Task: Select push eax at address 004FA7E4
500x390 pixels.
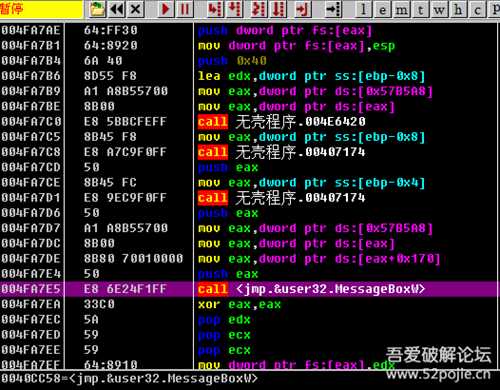Action: pyautogui.click(x=228, y=274)
